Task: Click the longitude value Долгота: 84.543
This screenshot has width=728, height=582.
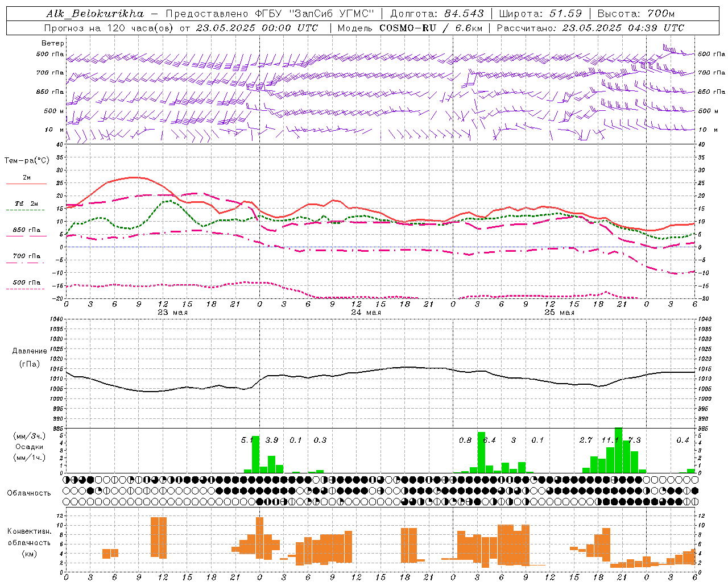Action: (437, 14)
